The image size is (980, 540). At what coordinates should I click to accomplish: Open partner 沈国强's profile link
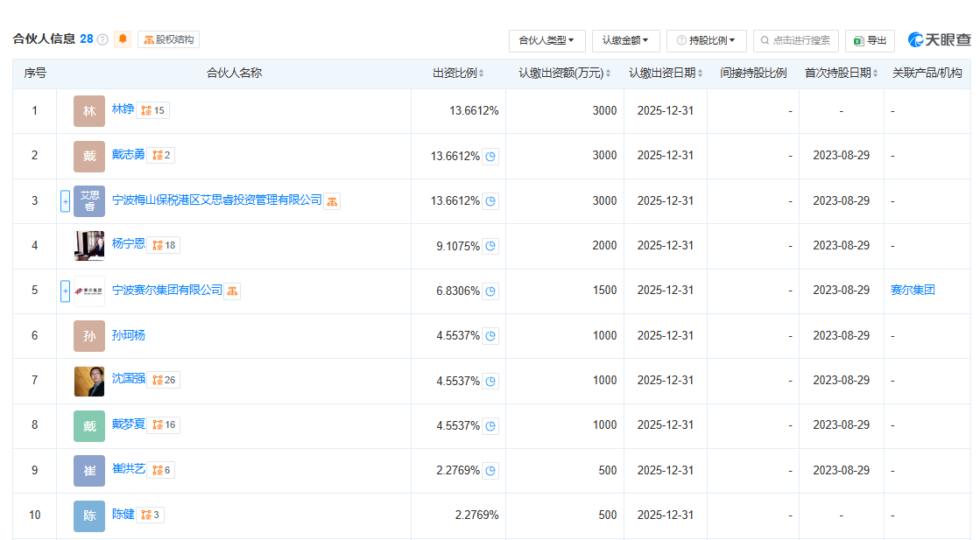coord(128,379)
